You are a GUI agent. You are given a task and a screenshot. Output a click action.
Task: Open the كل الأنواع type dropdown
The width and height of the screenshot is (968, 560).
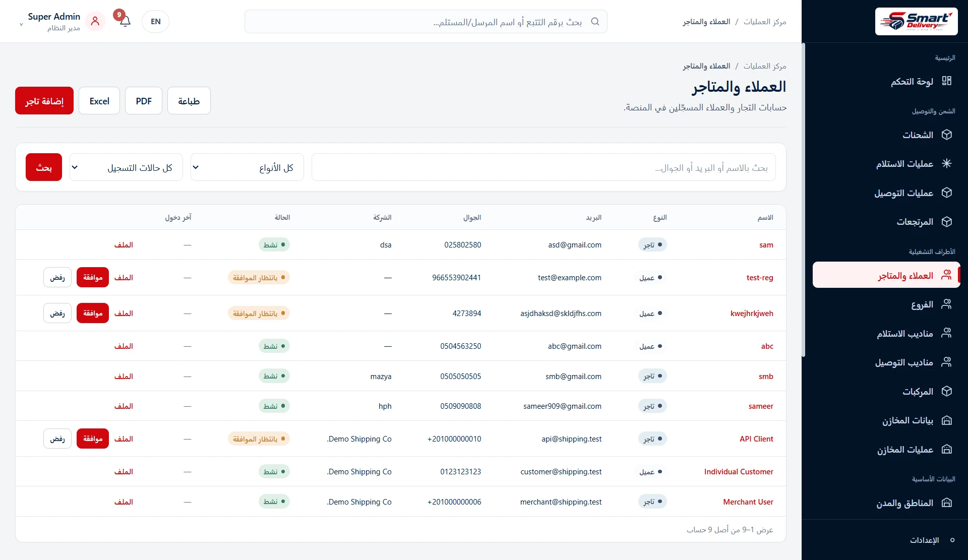[247, 167]
